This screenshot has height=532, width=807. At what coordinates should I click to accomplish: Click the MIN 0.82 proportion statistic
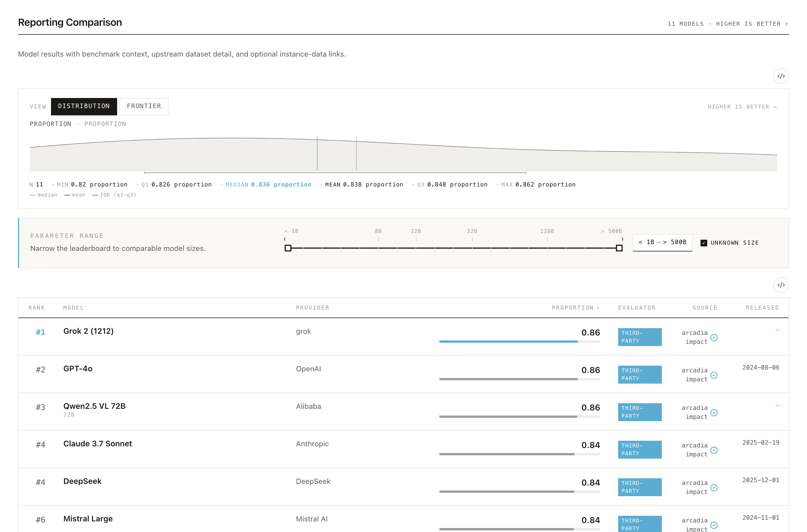pyautogui.click(x=92, y=185)
